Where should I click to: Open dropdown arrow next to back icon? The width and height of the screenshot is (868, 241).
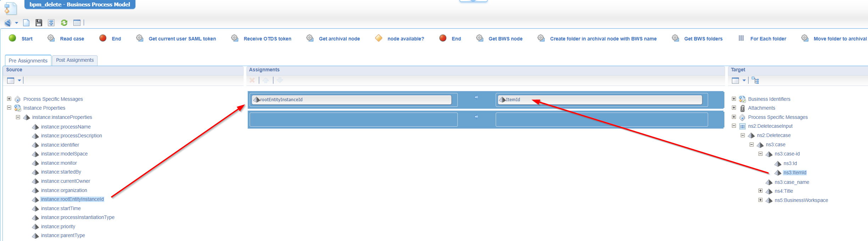(x=16, y=23)
